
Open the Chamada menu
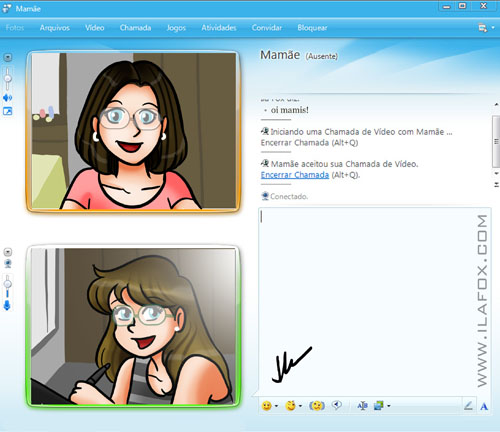point(135,28)
